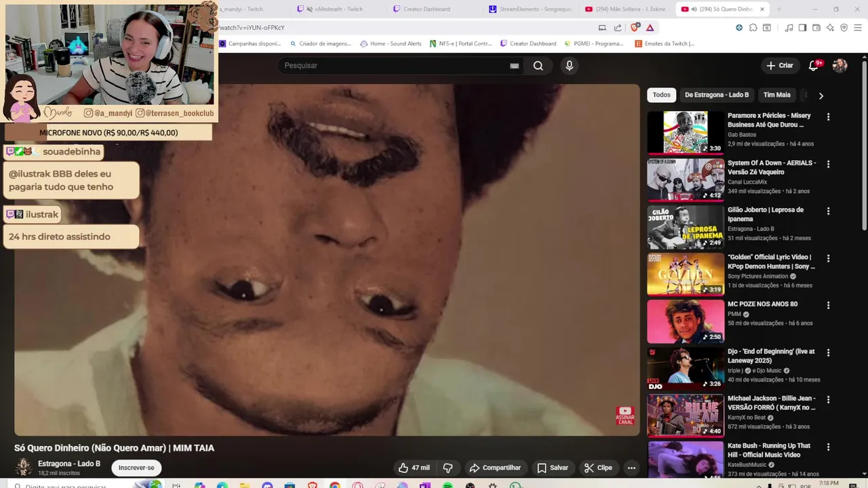Select the Tim Maia chip

pyautogui.click(x=776, y=95)
